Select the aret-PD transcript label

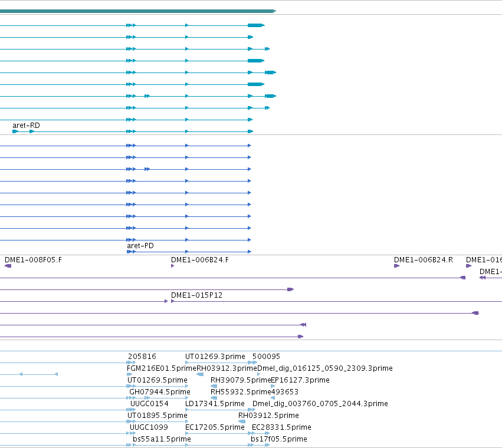tap(140, 246)
